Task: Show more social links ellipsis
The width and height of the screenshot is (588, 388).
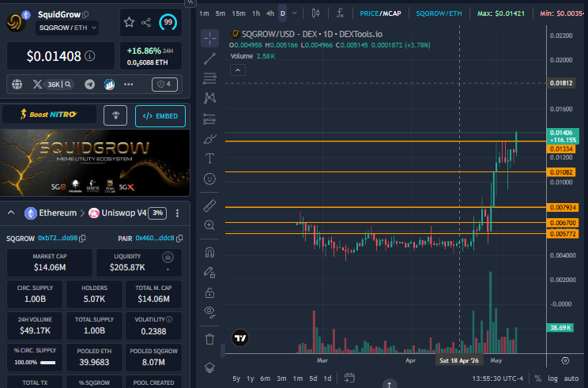Action: [x=129, y=85]
